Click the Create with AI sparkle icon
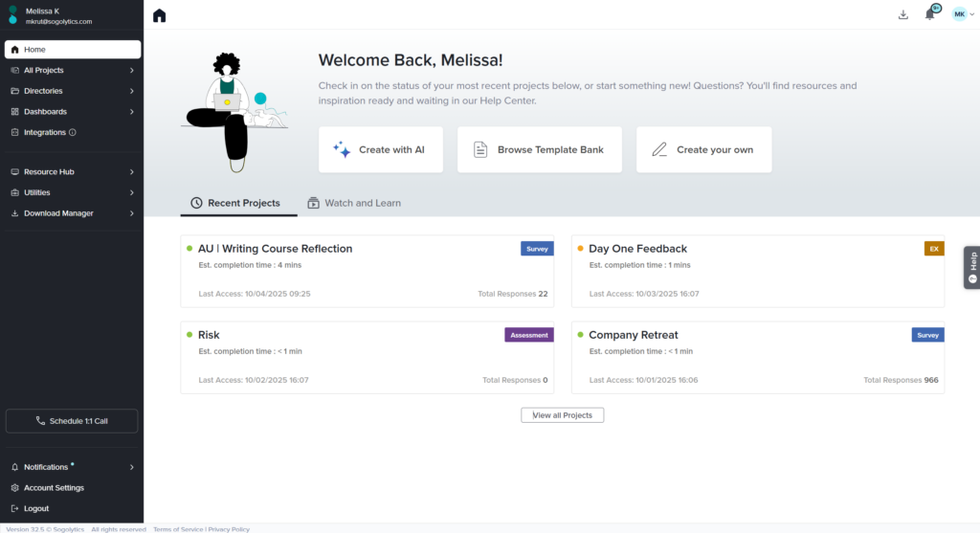 point(341,149)
